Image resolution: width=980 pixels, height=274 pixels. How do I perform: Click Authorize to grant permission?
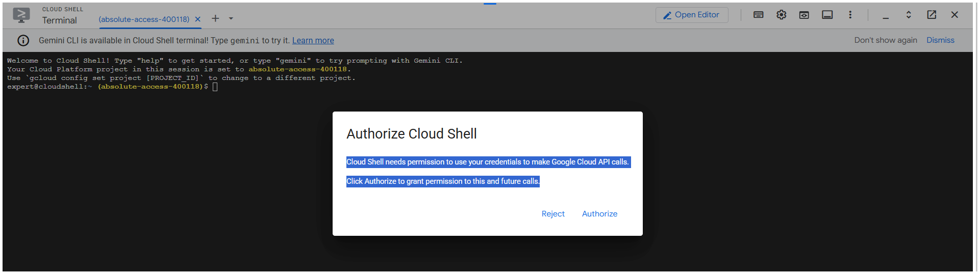[599, 214]
